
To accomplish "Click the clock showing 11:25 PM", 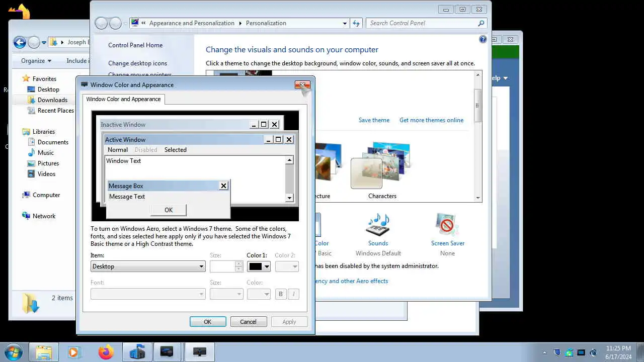I will pos(618,348).
